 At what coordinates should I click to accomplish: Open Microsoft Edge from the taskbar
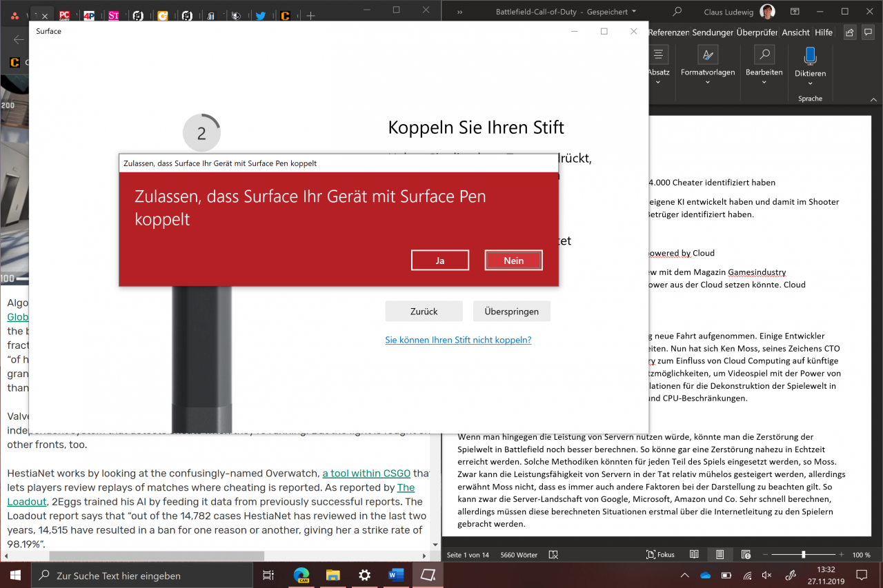pos(301,575)
